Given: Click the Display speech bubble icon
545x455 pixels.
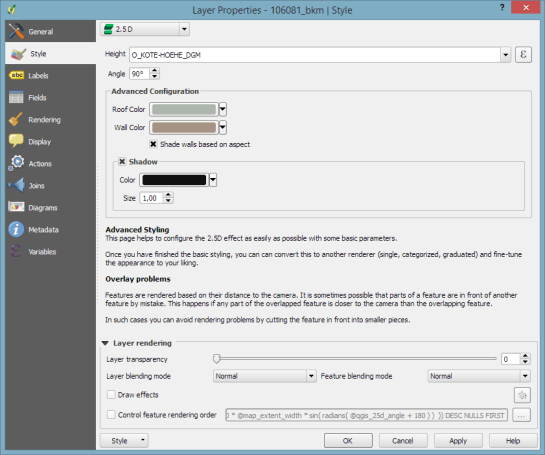Looking at the screenshot, I should point(16,141).
